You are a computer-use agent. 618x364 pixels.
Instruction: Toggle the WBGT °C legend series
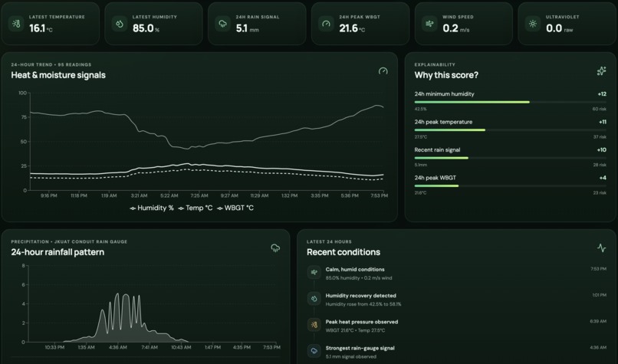[x=235, y=208]
